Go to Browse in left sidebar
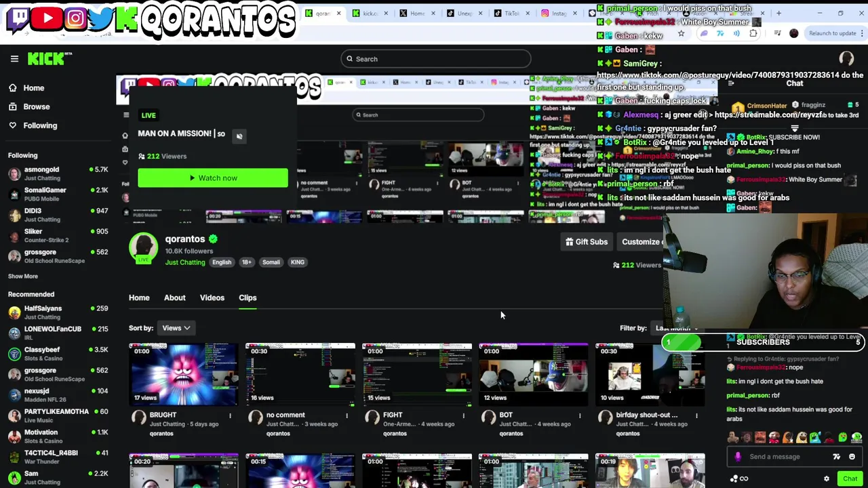This screenshot has height=488, width=868. click(29, 107)
